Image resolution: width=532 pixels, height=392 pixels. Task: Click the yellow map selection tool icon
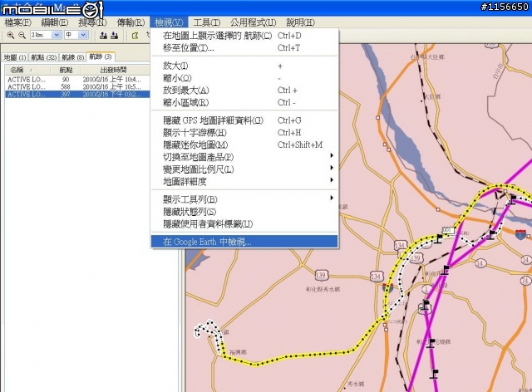coord(135,35)
